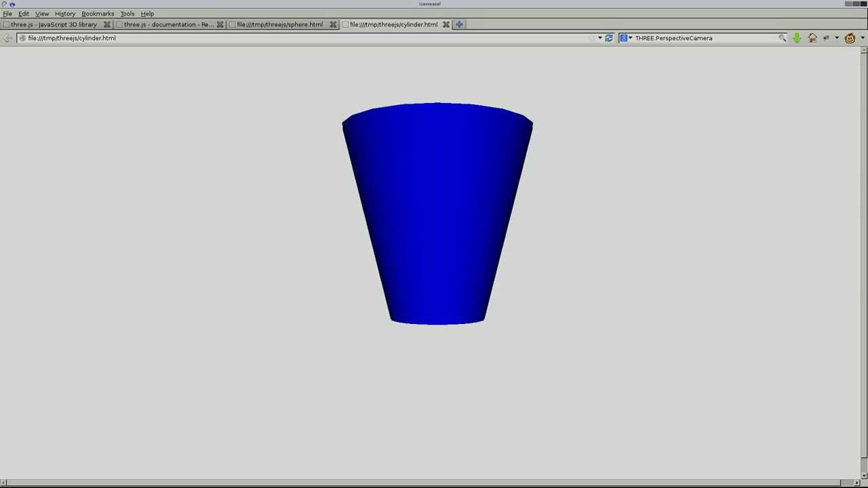
Task: Click the magnifying glass search icon
Action: coord(782,38)
